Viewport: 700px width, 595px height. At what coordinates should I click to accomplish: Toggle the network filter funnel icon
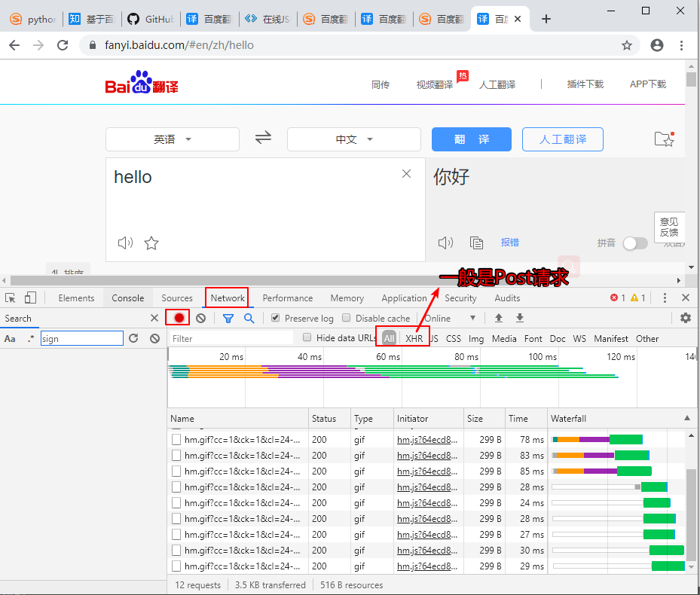[x=228, y=319]
